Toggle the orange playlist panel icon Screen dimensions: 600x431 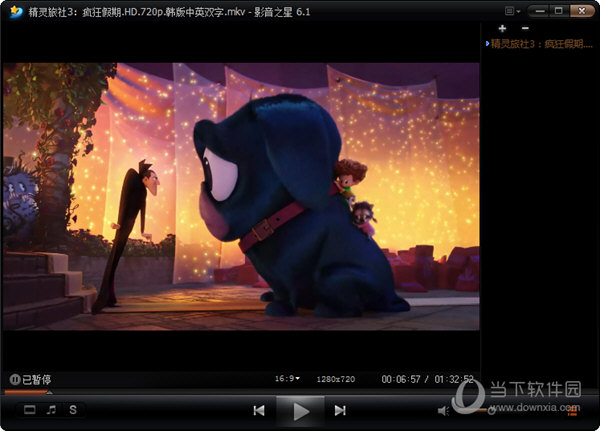[572, 411]
